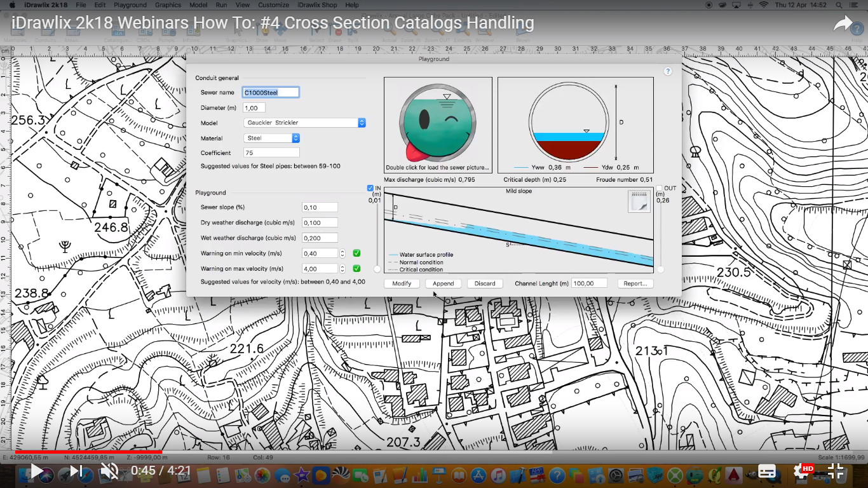Open Photos app in the Dock
This screenshot has height=488, width=868.
click(263, 475)
